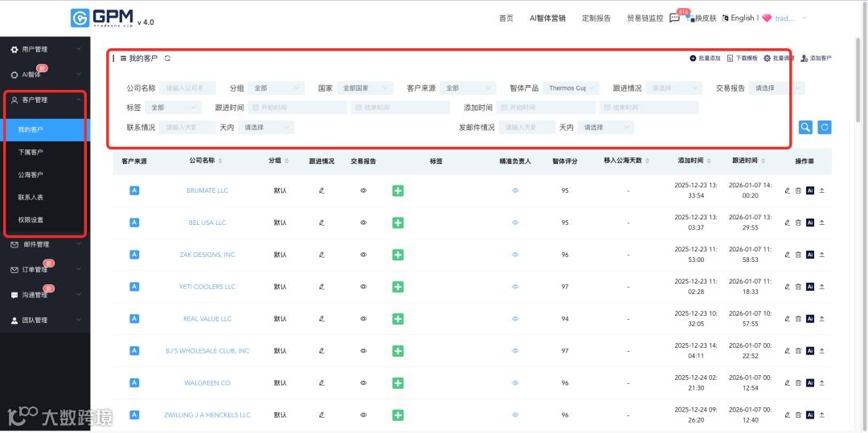Delete the BEL USA LLC row

click(x=798, y=223)
